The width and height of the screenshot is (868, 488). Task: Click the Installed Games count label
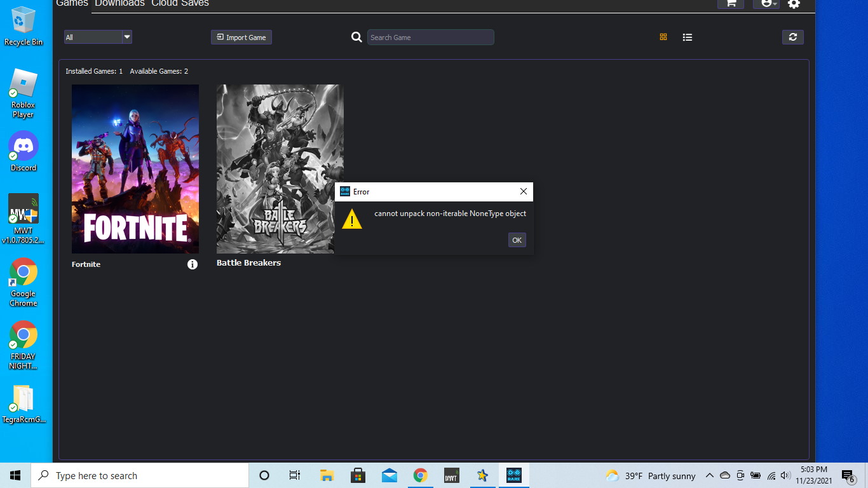tap(94, 71)
